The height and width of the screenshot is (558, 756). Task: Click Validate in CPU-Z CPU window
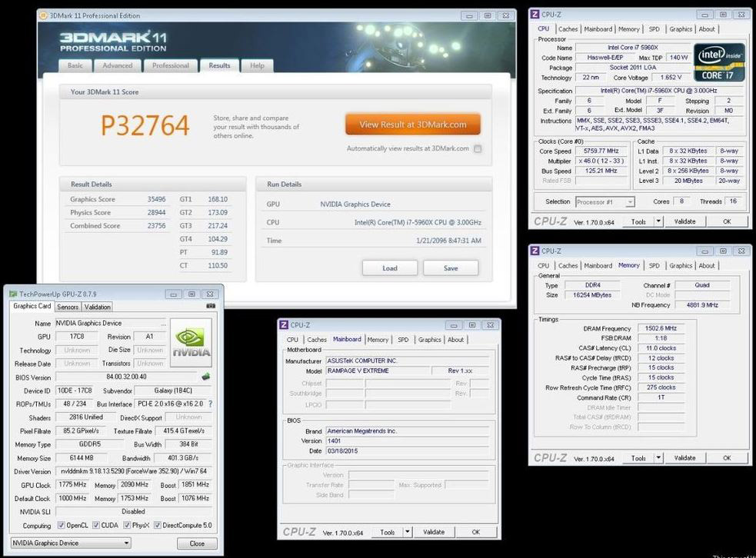(x=684, y=221)
